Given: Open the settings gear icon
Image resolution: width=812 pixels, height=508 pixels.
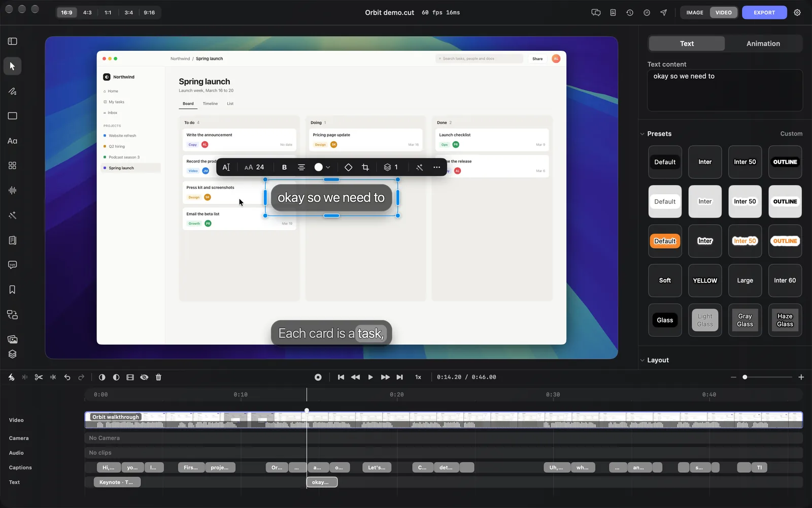Looking at the screenshot, I should tap(797, 13).
